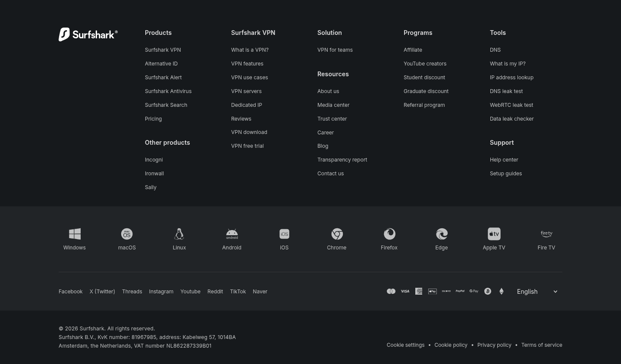Open Referral program link
Image resolution: width=621 pixels, height=364 pixels.
[x=424, y=105]
